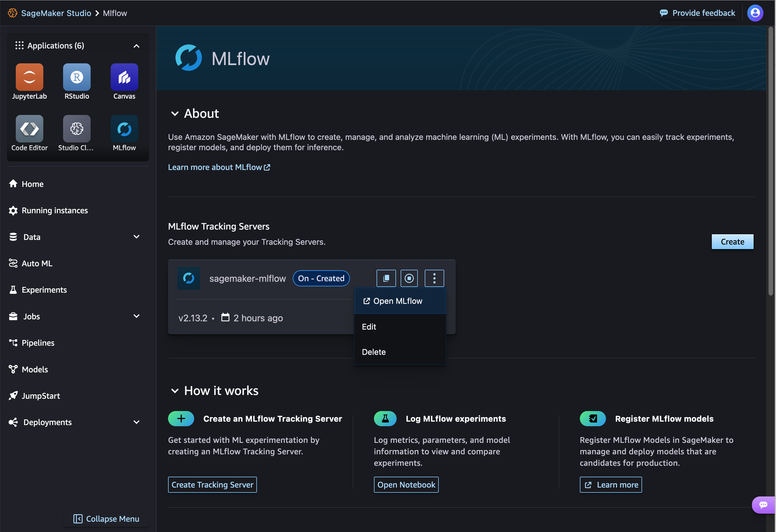This screenshot has height=532, width=776.
Task: Toggle the stop instance button on server
Action: [x=409, y=278]
